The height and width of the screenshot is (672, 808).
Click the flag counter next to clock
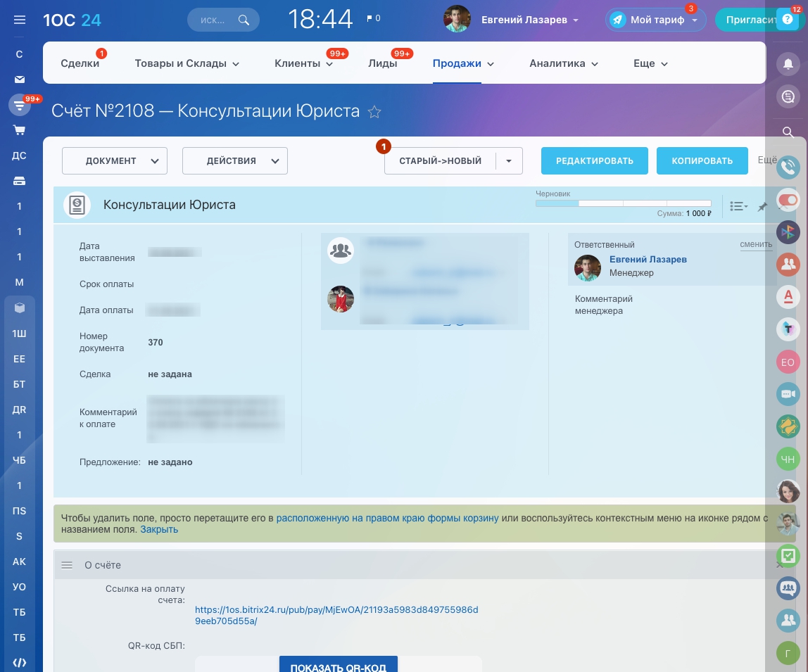[374, 18]
